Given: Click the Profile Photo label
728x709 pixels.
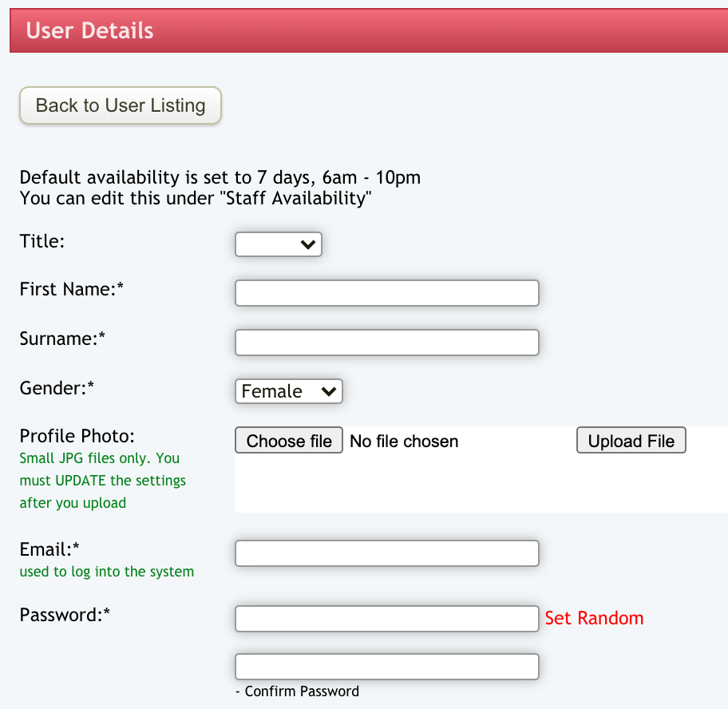Looking at the screenshot, I should (77, 436).
